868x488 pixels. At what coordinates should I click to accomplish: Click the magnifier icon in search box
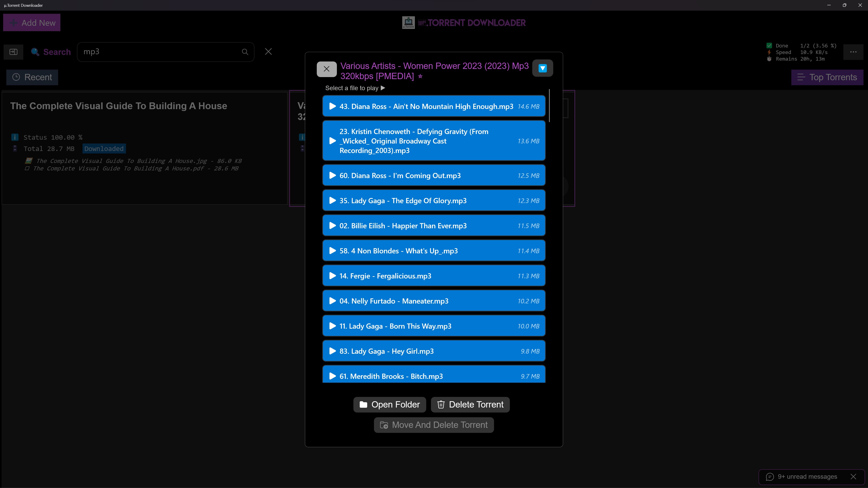point(245,52)
